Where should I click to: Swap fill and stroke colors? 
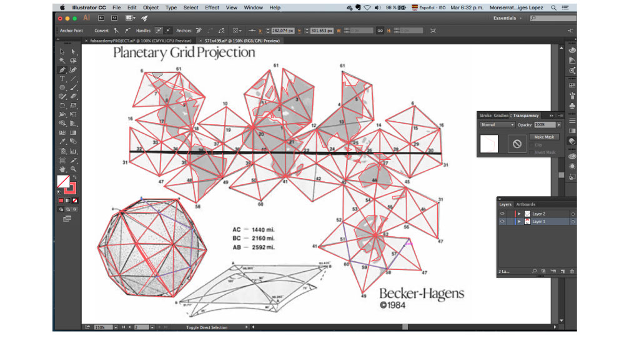click(x=74, y=177)
